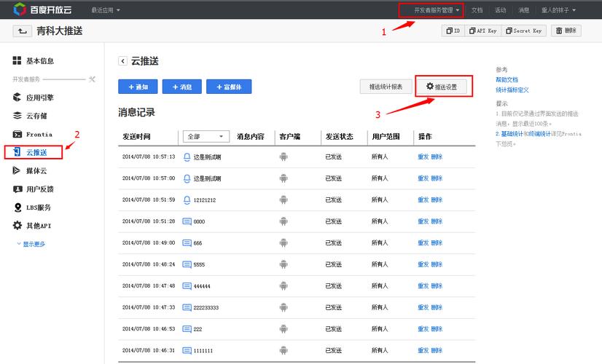Open 应用引擎 in the sidebar
The width and height of the screenshot is (602, 364).
[34, 98]
